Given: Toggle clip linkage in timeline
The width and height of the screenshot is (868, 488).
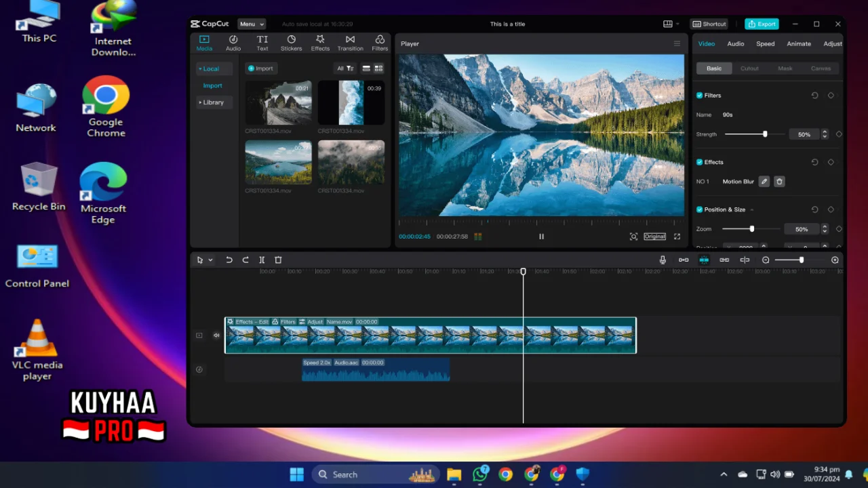Looking at the screenshot, I should coord(724,260).
